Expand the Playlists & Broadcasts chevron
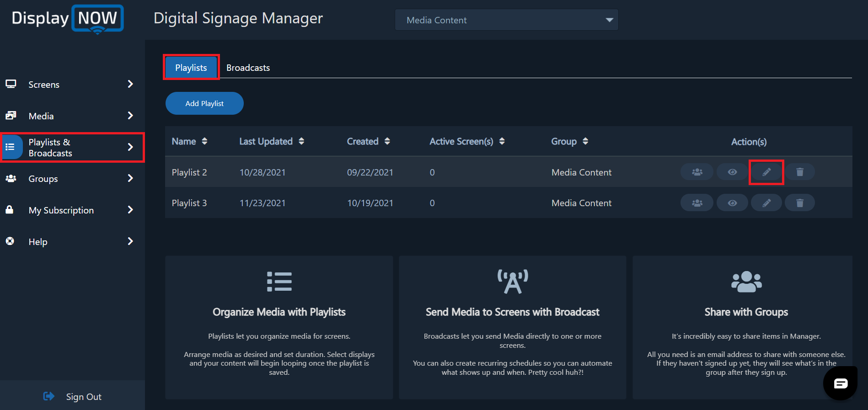 tap(130, 147)
